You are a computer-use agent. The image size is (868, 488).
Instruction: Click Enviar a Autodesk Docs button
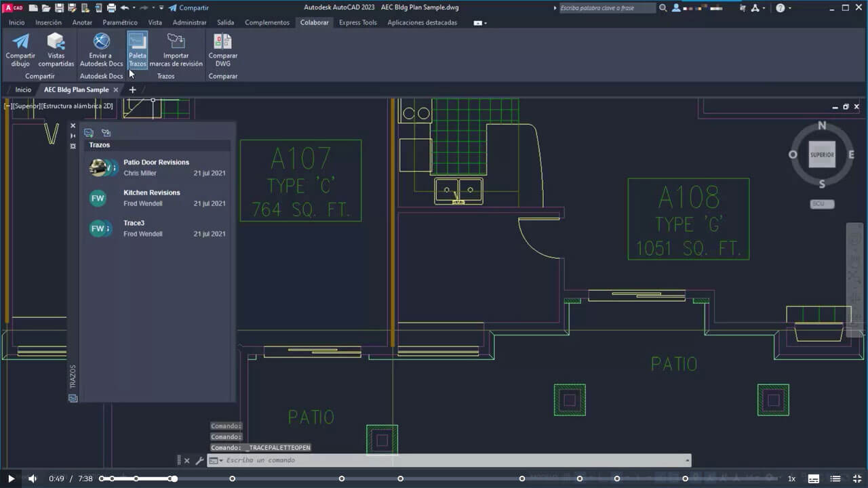pyautogui.click(x=102, y=50)
